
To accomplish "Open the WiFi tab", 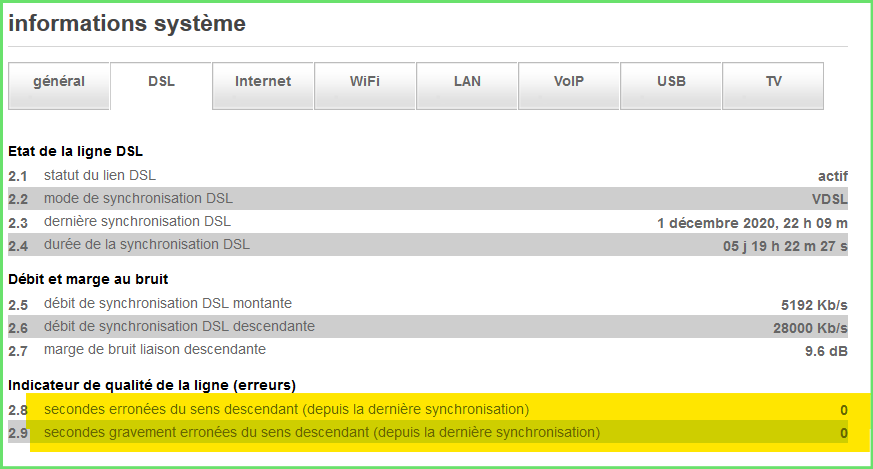I will coord(365,82).
